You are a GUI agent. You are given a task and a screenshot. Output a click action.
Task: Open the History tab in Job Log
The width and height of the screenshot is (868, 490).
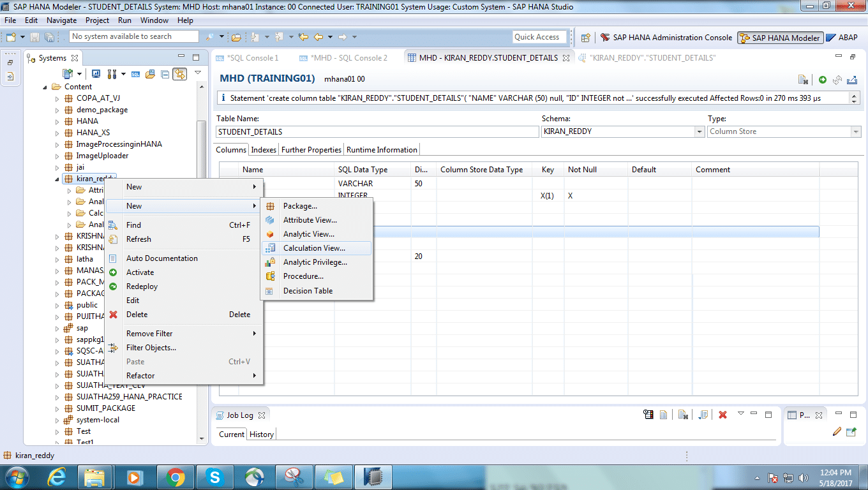(262, 434)
